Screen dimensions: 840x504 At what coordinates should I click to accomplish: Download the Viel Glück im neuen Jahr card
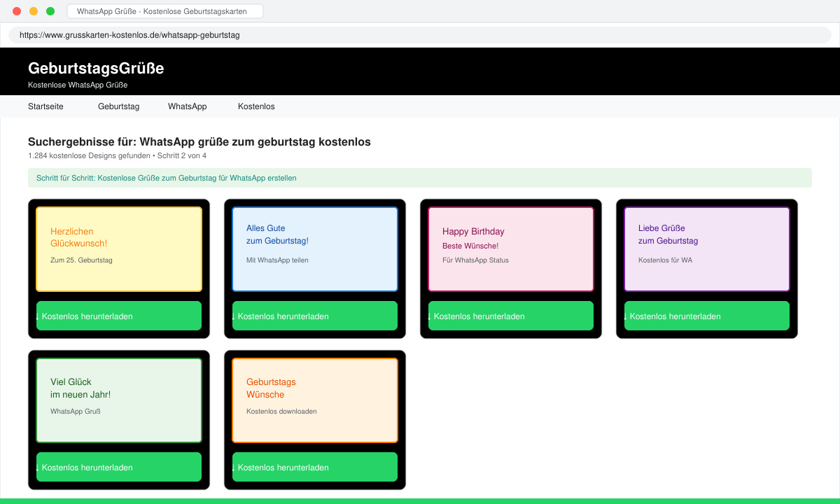[119, 467]
